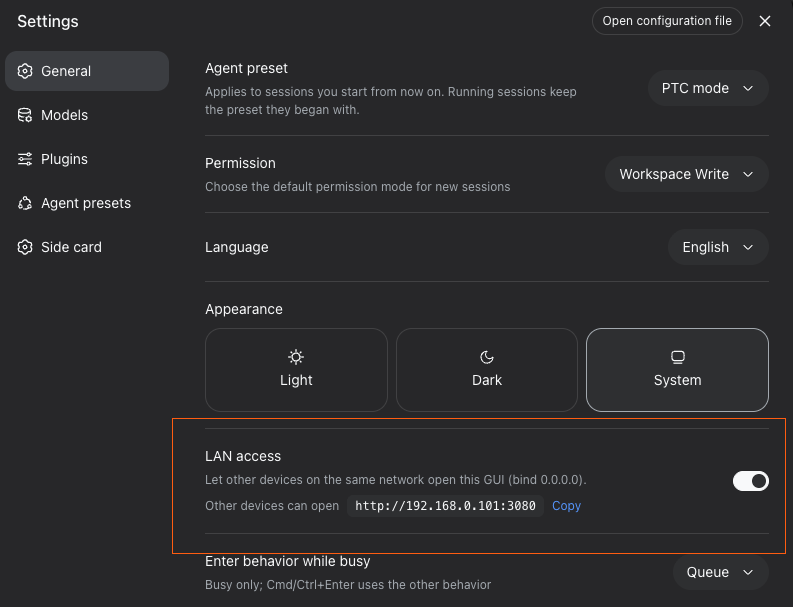Click the sun icon for Light theme
This screenshot has width=793, height=607.
coord(296,357)
